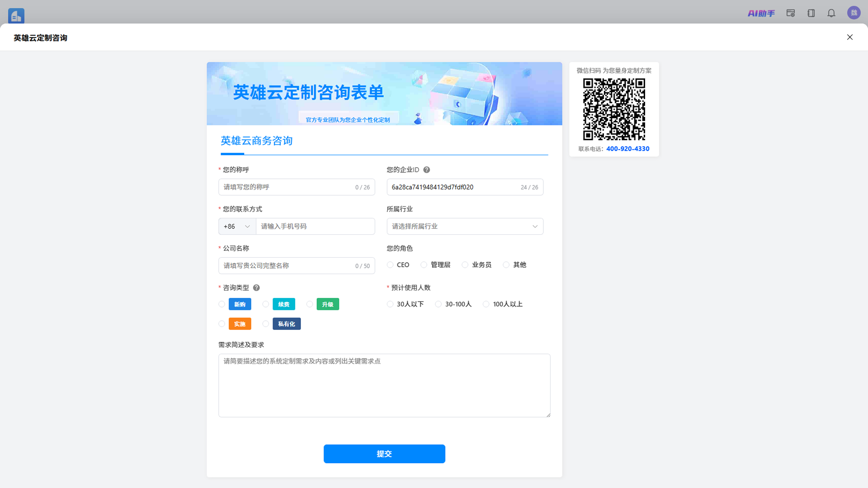Click the app home logo icon
The image size is (868, 488).
16,16
